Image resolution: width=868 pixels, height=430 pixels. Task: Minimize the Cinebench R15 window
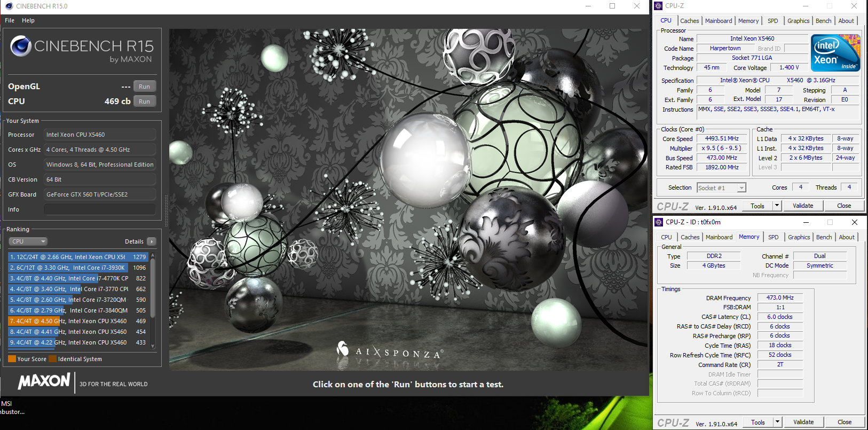tap(588, 6)
